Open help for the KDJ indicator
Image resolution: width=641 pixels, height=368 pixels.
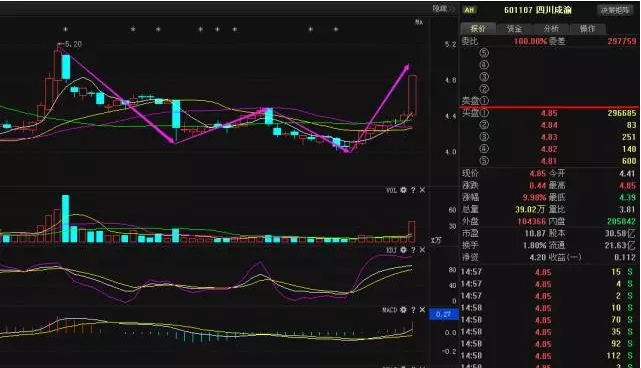pos(413,250)
